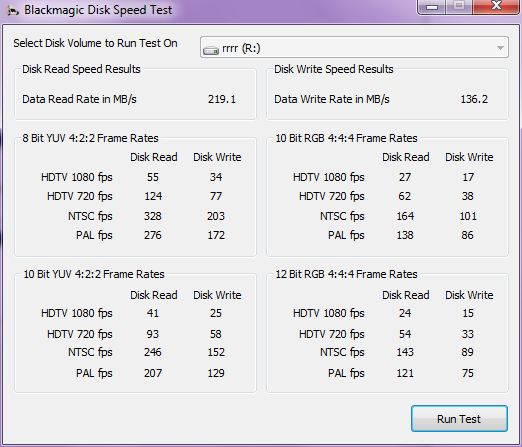Click 12 Bit RGB PAL write value 75
This screenshot has width=522, height=447.
click(468, 373)
